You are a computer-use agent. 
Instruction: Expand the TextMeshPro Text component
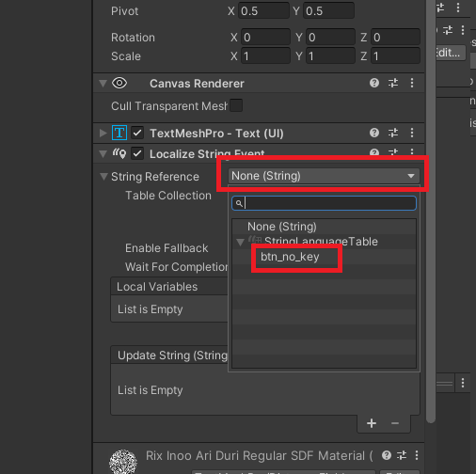point(103,133)
